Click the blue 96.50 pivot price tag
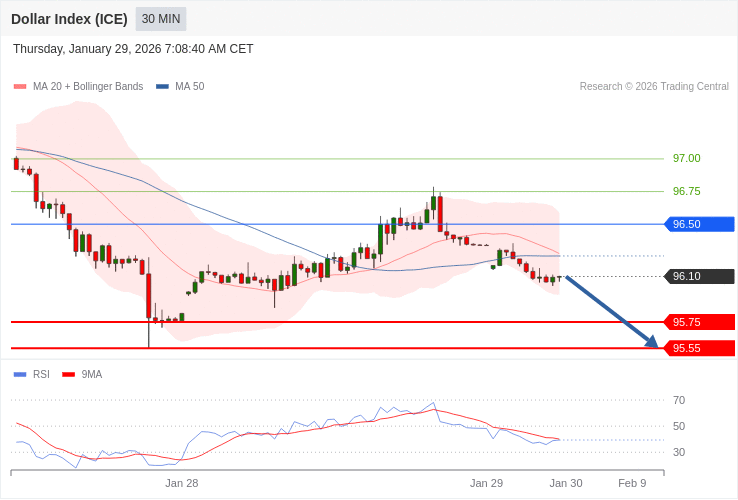The width and height of the screenshot is (738, 500). pyautogui.click(x=699, y=224)
